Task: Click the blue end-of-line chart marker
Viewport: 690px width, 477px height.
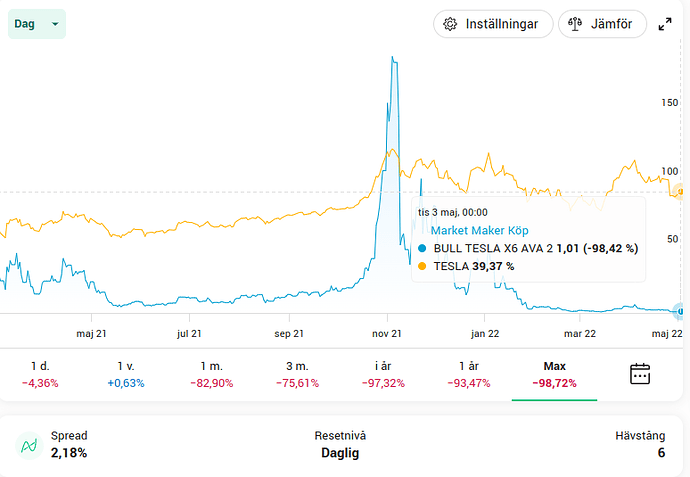Action: click(680, 311)
